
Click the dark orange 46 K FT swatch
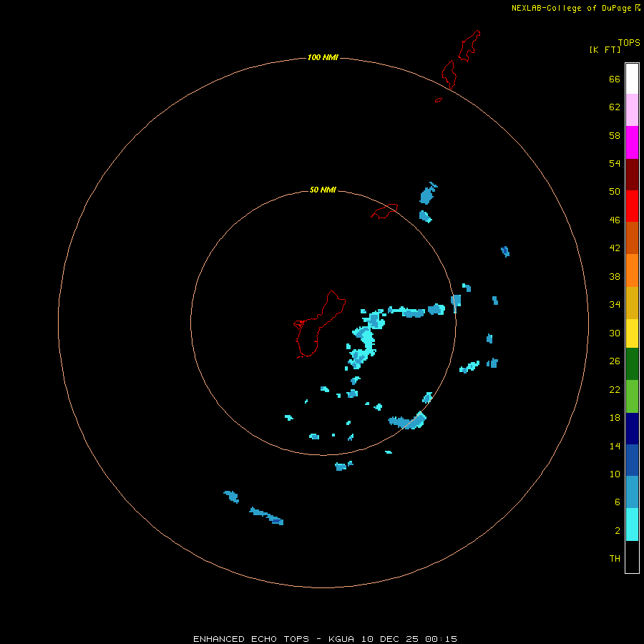coord(632,238)
